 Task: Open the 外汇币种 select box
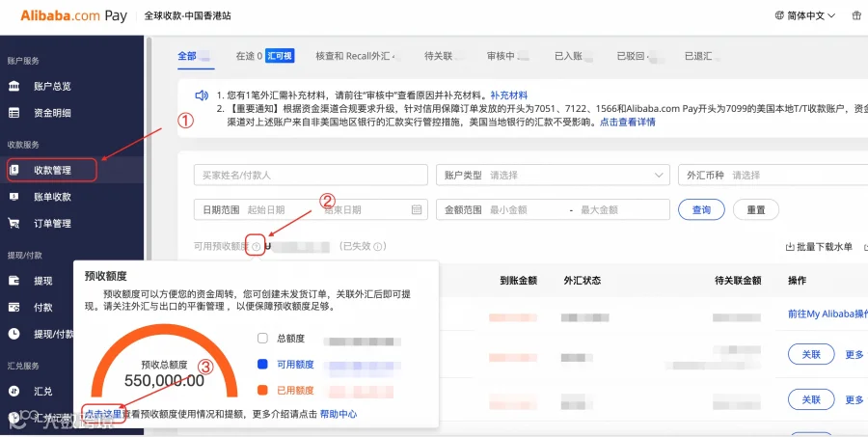(773, 175)
